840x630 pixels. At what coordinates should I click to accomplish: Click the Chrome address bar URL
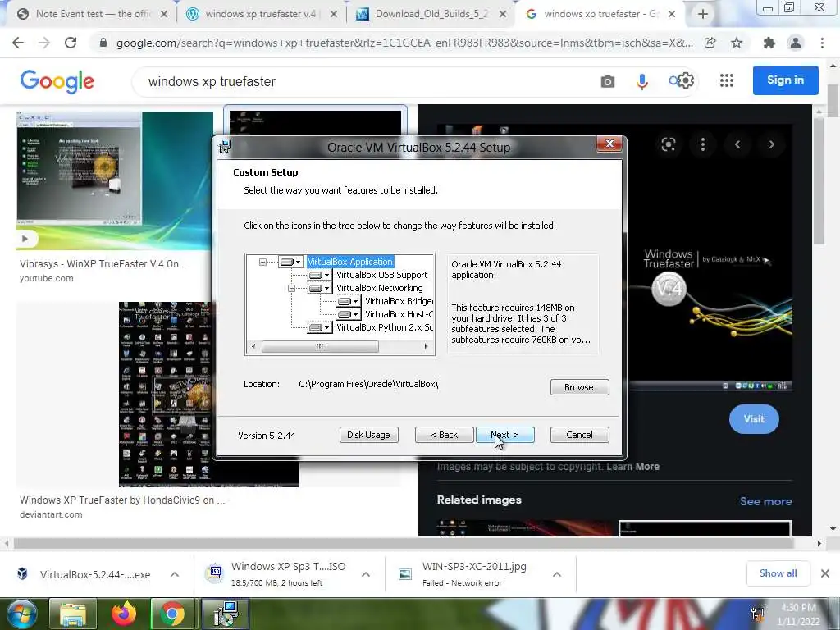point(404,43)
